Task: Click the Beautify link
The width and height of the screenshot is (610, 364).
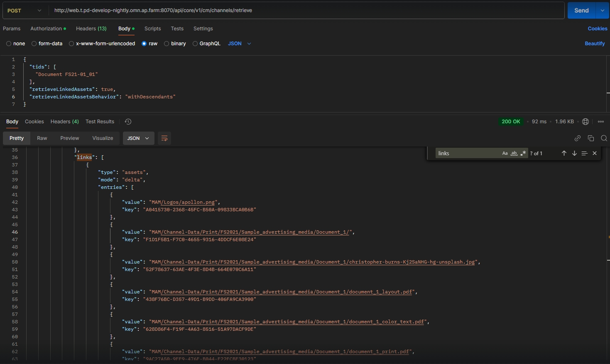Action: (x=595, y=44)
